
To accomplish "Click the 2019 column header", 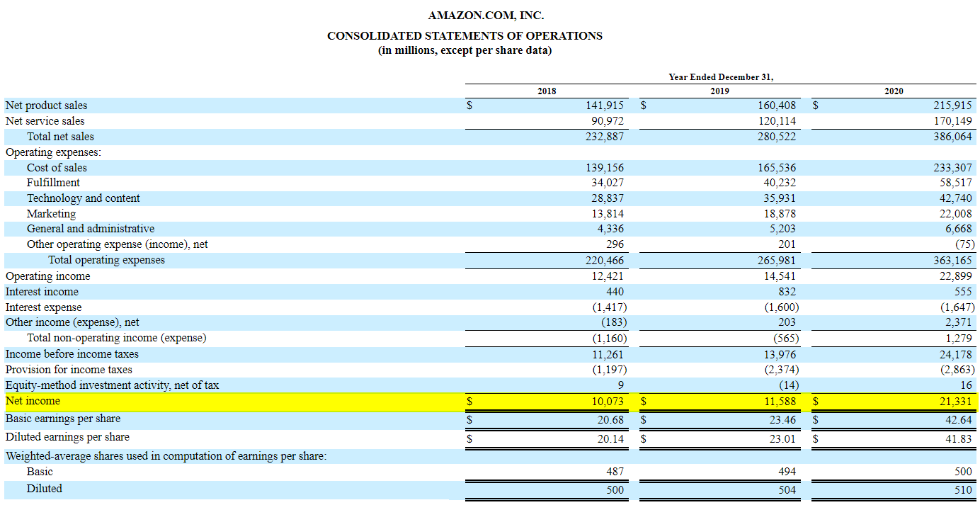I will click(x=719, y=91).
